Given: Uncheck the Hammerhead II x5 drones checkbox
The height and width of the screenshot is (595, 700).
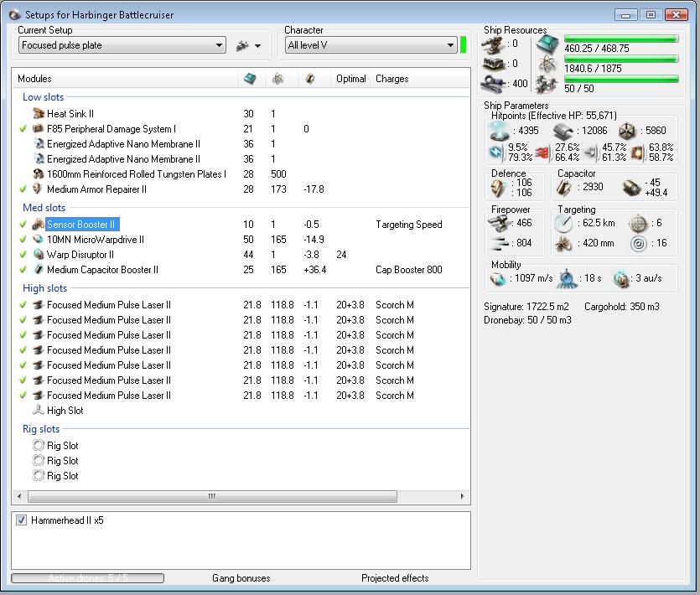Looking at the screenshot, I should (21, 520).
